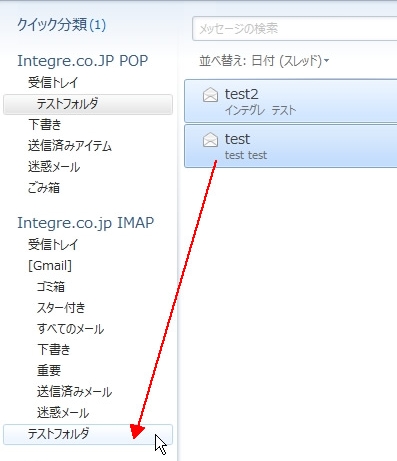Open 迷惑メール under the POP account
Image resolution: width=397 pixels, height=461 pixels.
[x=54, y=167]
